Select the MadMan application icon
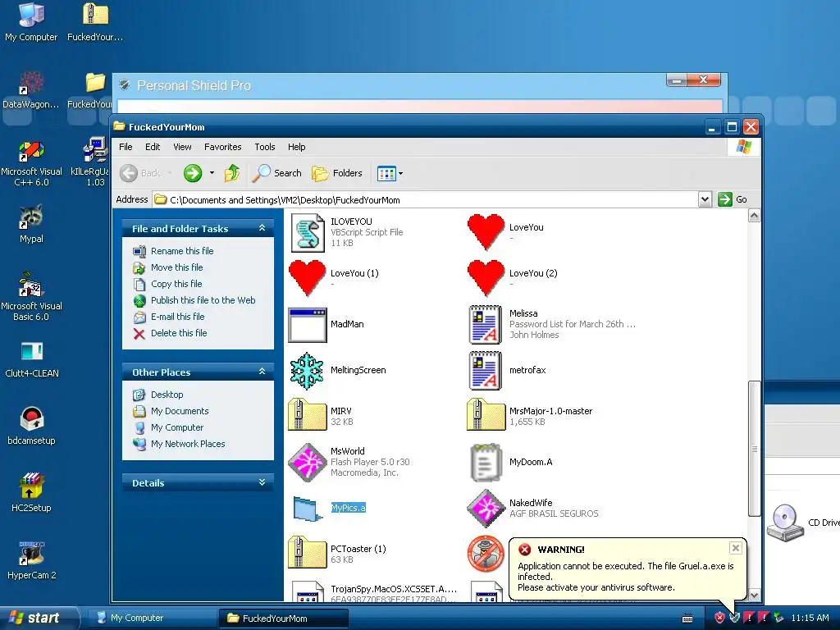The width and height of the screenshot is (840, 630). pos(307,325)
